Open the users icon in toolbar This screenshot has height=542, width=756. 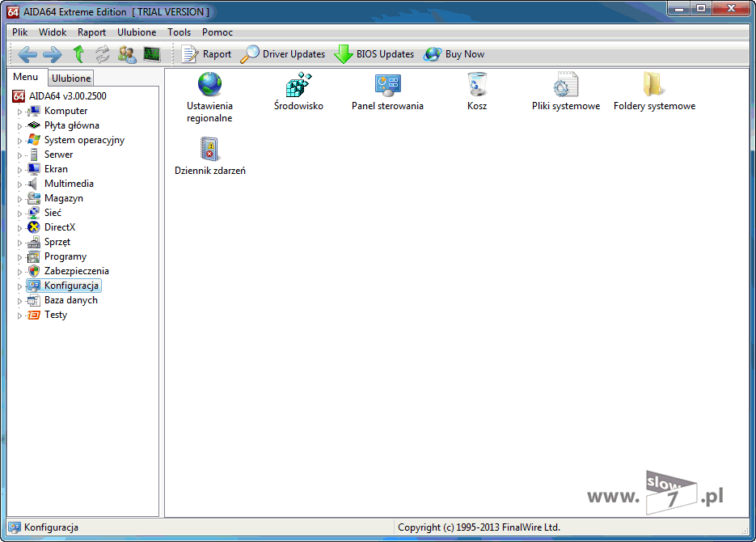point(127,54)
